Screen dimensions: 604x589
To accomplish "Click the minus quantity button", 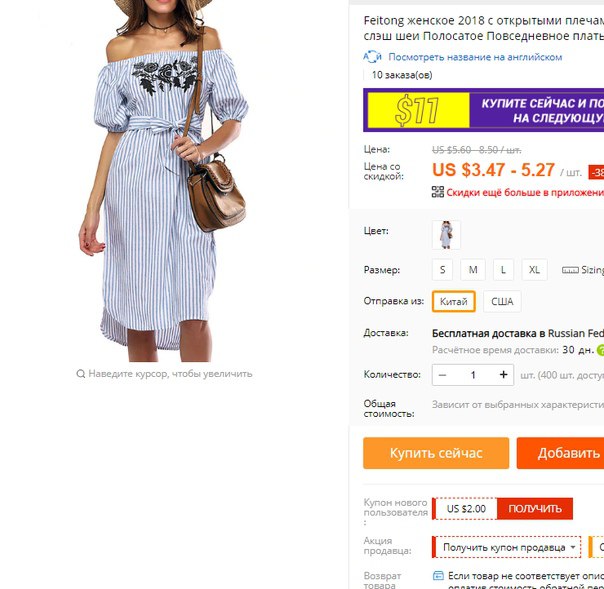I will coord(442,375).
